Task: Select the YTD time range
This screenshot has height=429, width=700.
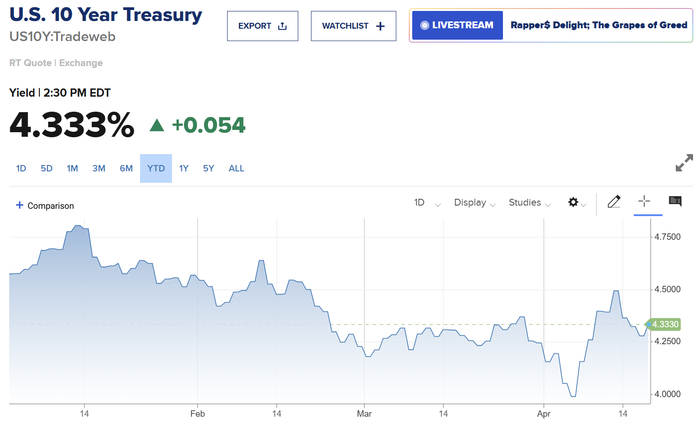Action: (156, 168)
